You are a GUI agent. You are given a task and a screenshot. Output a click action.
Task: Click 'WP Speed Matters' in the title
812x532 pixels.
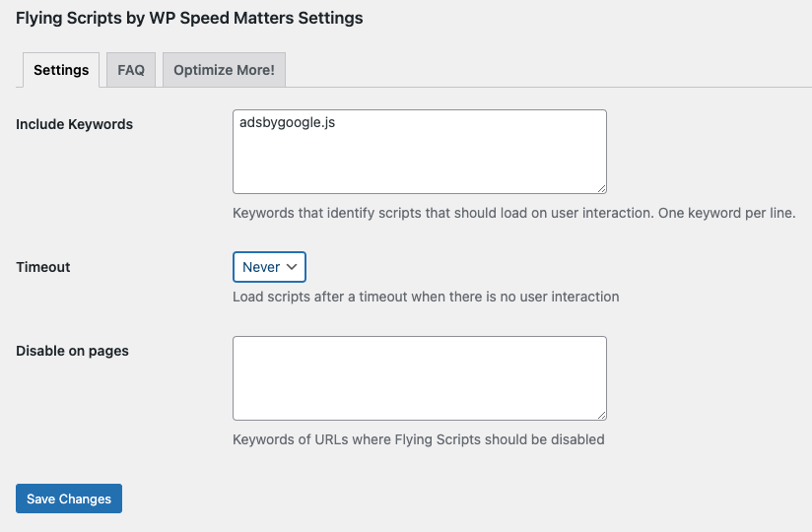(x=222, y=18)
